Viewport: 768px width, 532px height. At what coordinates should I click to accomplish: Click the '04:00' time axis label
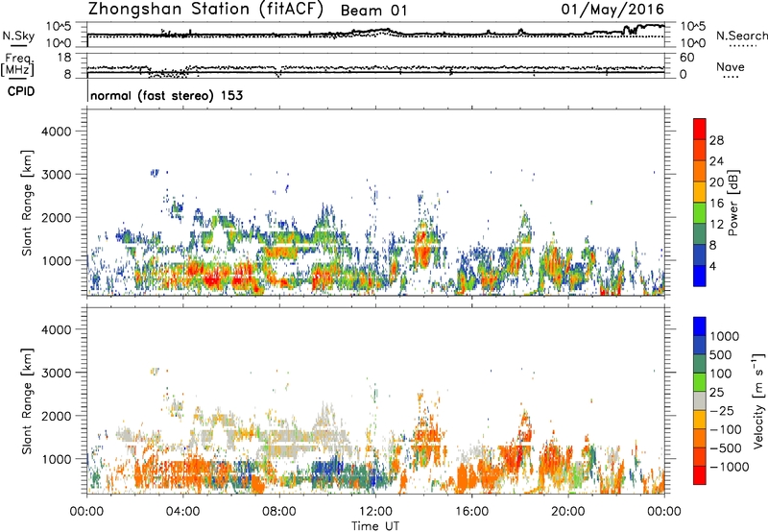[182, 512]
